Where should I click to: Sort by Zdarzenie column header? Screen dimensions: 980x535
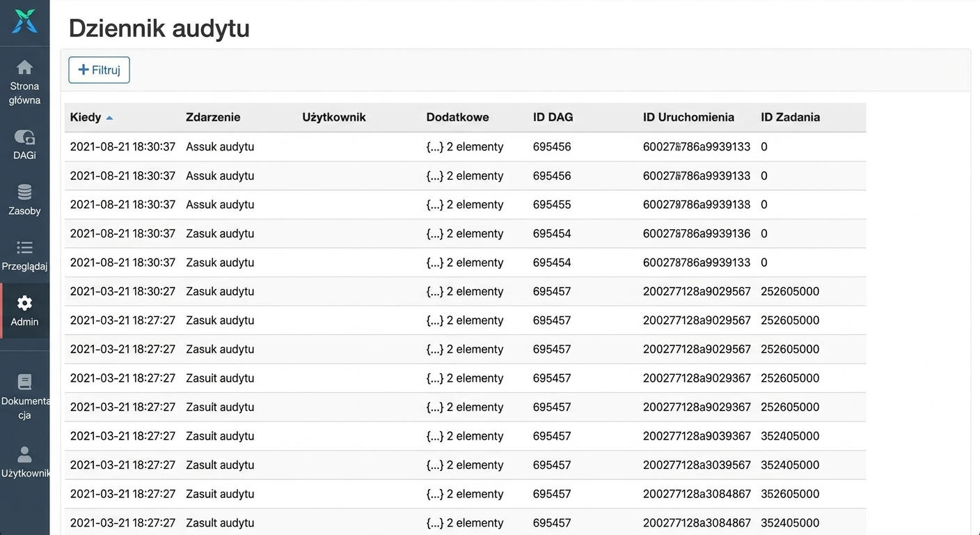[x=213, y=117]
